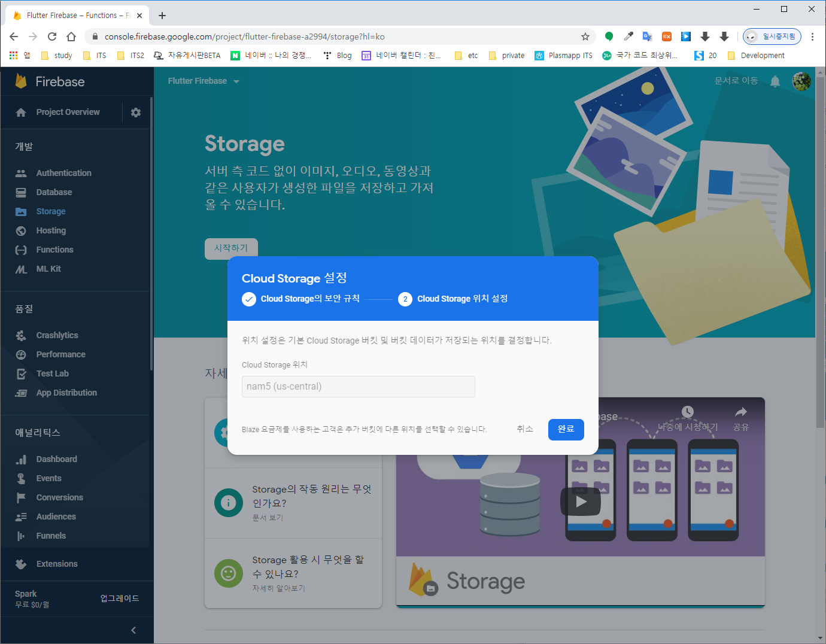Open Chrome three-dot menu
Image resolution: width=826 pixels, height=644 pixels.
[x=812, y=37]
